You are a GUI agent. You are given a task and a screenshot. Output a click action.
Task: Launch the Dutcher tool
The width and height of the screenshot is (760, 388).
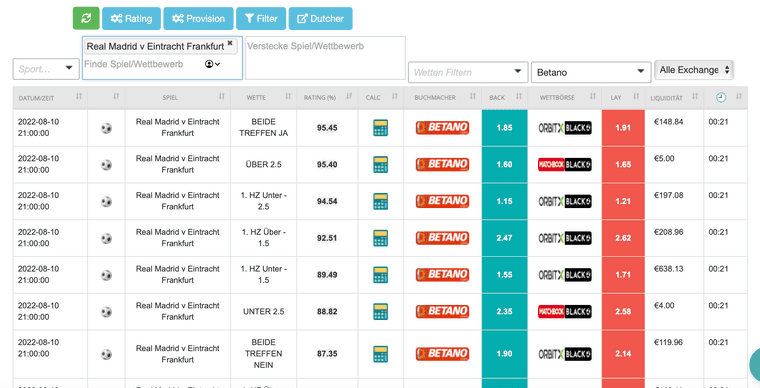click(x=320, y=18)
